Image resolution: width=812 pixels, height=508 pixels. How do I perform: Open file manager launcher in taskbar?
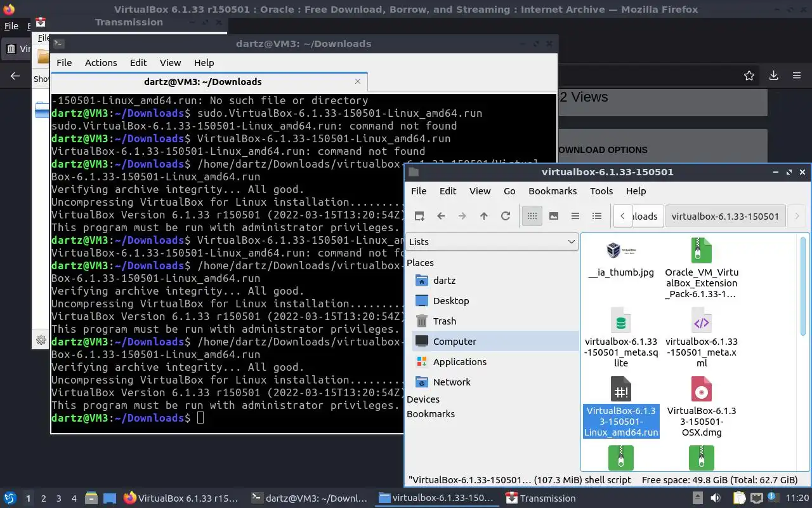pos(91,498)
